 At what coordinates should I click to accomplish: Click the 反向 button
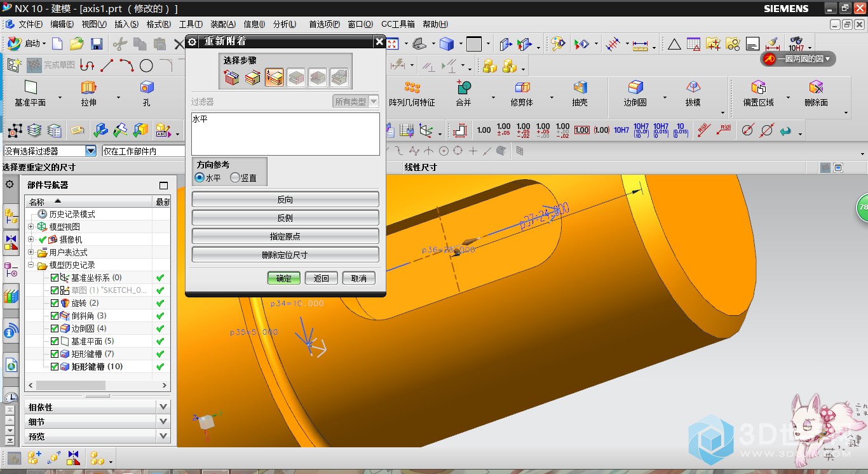click(285, 200)
